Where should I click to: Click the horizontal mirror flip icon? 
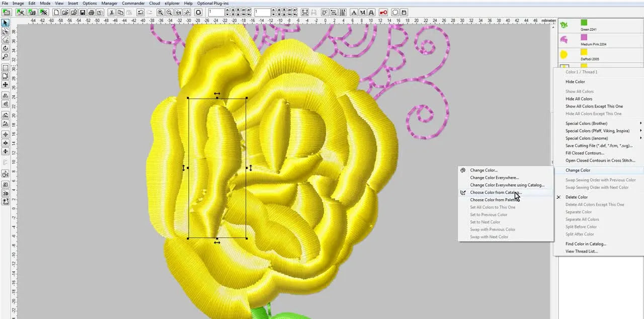point(6,96)
